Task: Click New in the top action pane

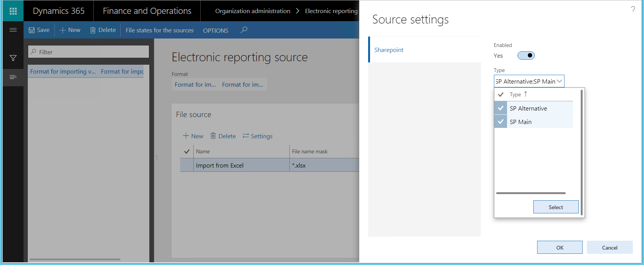Action: click(70, 30)
